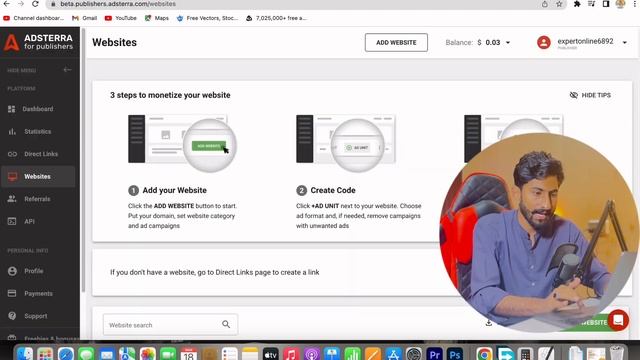Select Websites in the sidebar

click(x=38, y=176)
